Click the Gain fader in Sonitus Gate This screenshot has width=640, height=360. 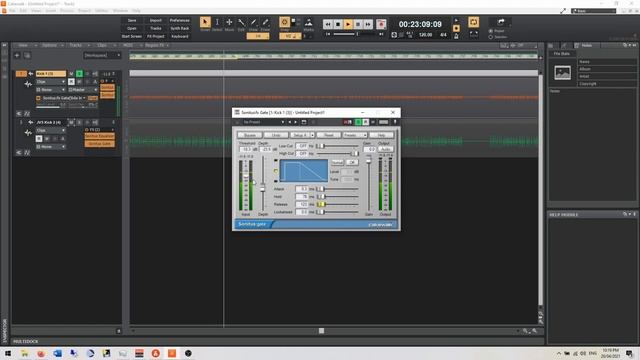coord(369,160)
